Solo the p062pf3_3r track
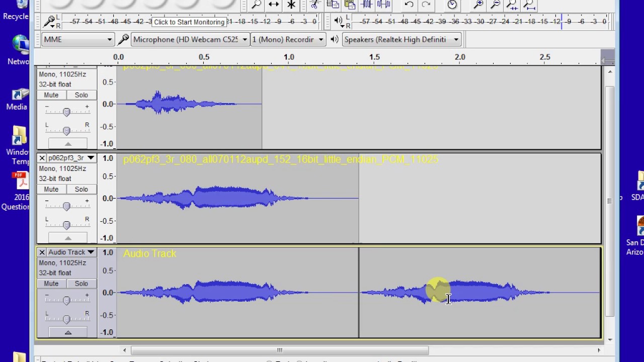 pos(81,189)
